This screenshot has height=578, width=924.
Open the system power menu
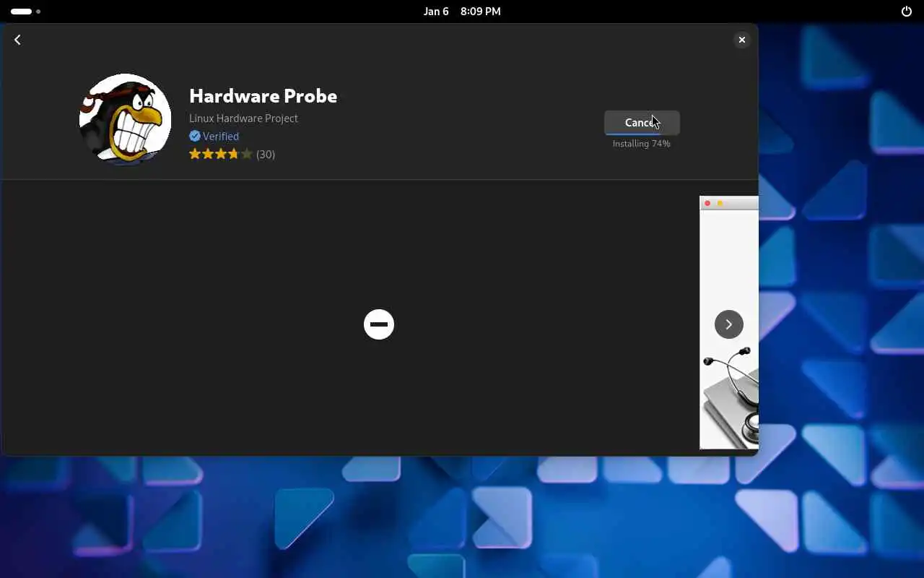pos(907,12)
